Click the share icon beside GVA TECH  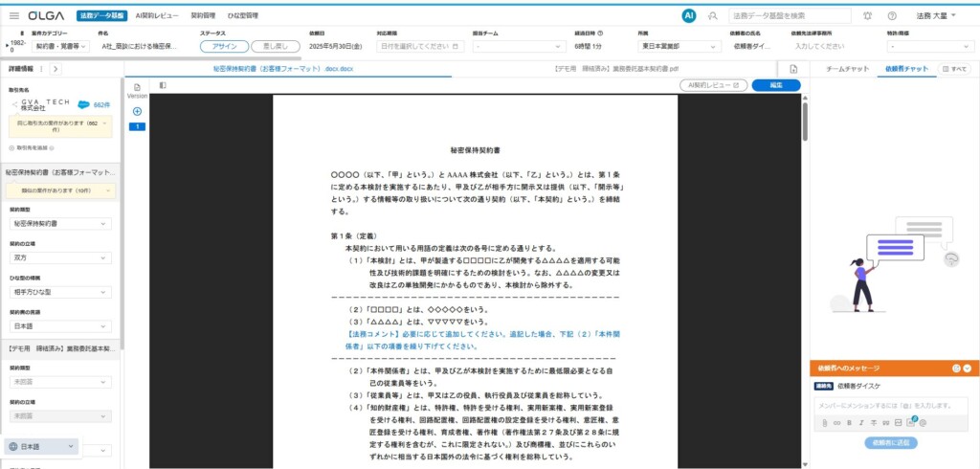(x=15, y=104)
